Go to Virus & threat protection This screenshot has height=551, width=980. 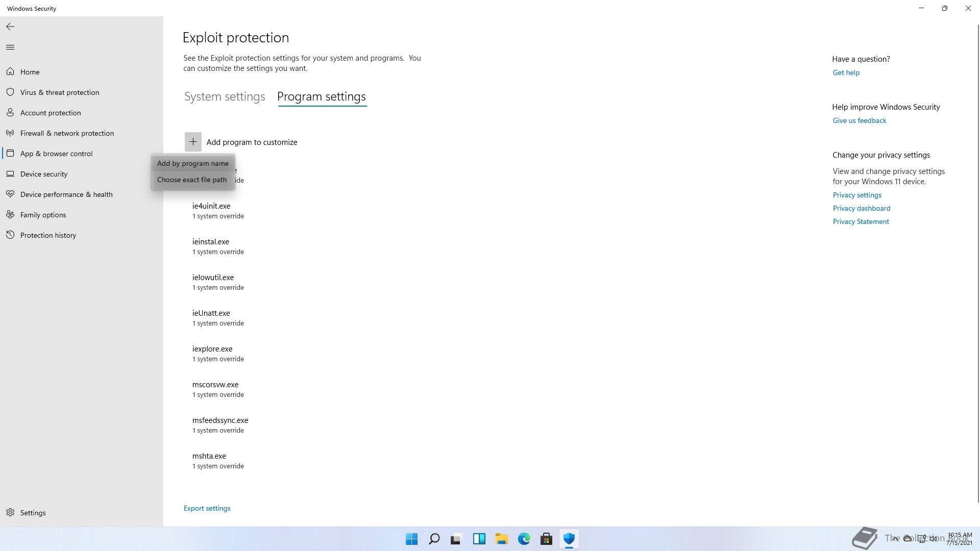coord(60,92)
